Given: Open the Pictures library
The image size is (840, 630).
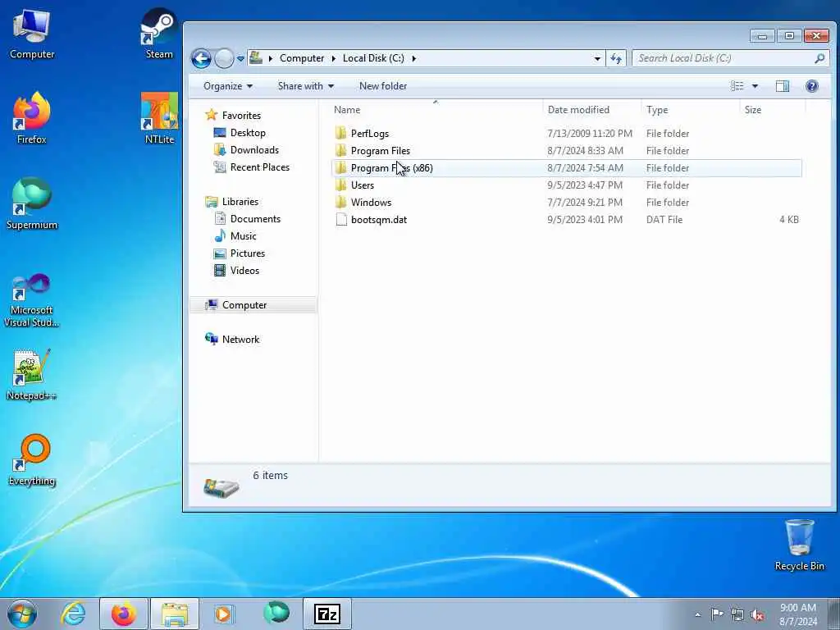Looking at the screenshot, I should point(239,253).
